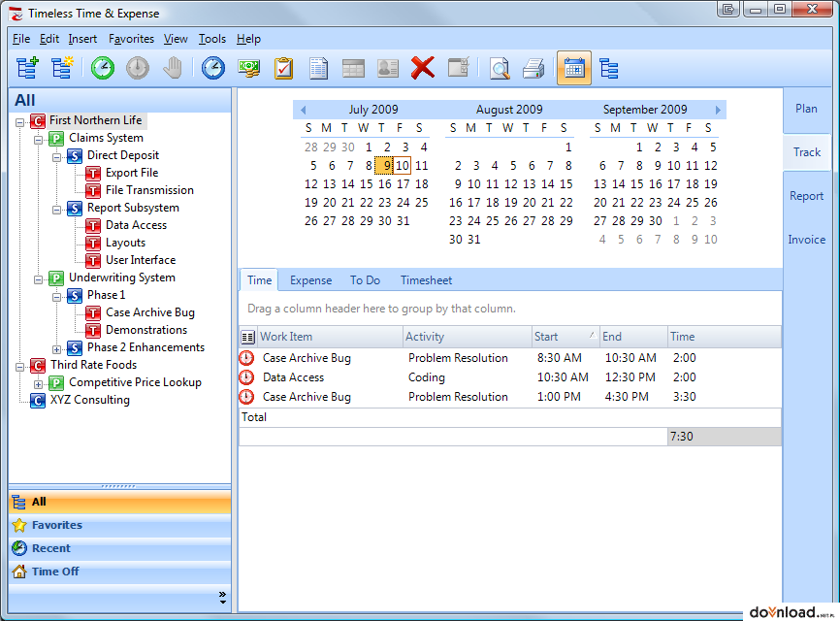Select the Invoice side tab
This screenshot has height=621, width=840.
[x=806, y=240]
